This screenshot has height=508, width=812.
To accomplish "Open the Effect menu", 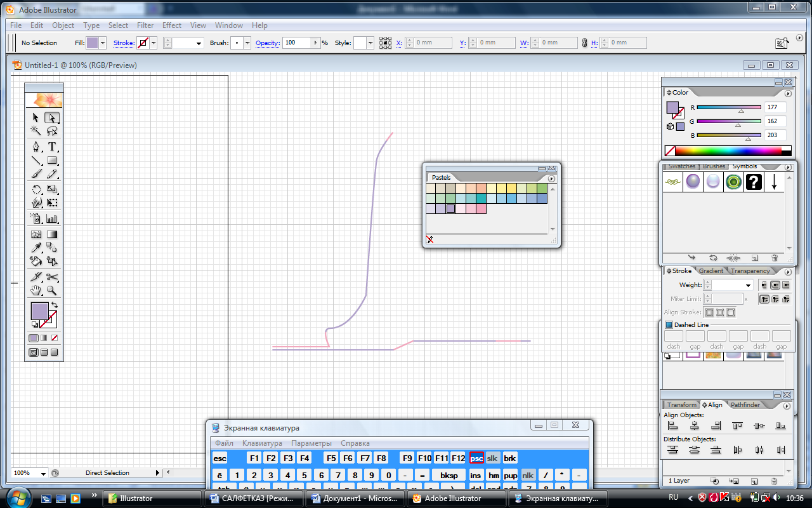I will pyautogui.click(x=171, y=25).
